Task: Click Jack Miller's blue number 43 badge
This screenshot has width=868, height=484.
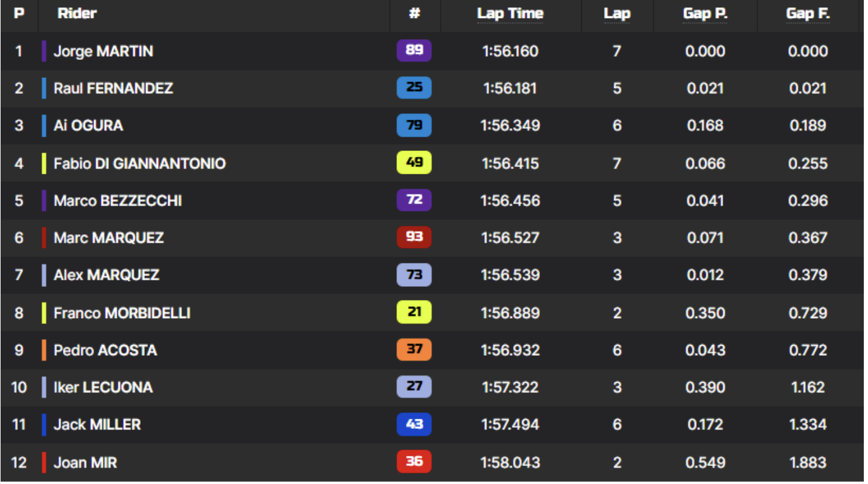Action: point(414,424)
